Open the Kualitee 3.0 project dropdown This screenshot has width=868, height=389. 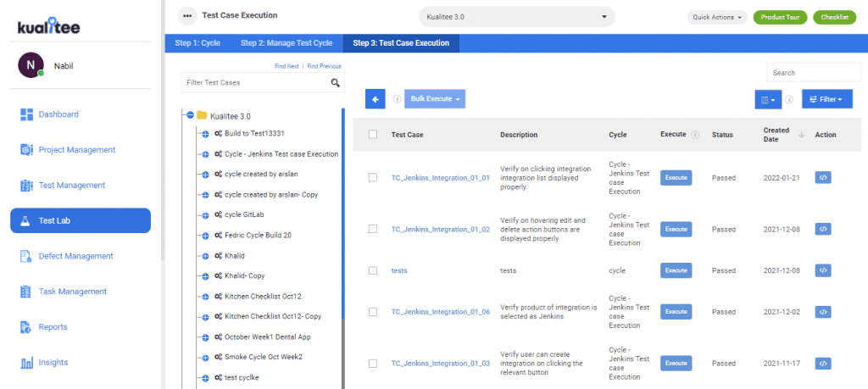[517, 17]
